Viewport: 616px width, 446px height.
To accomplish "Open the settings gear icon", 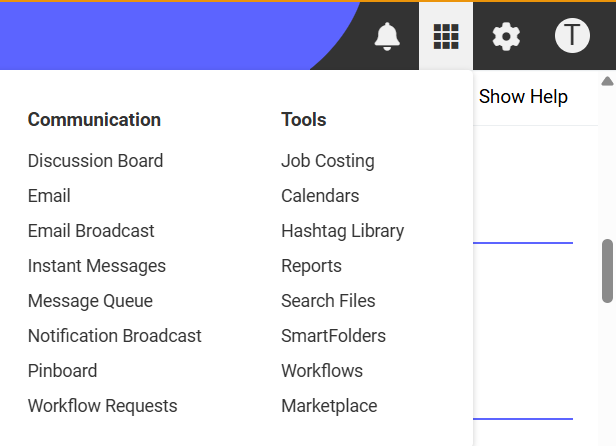I will [x=506, y=36].
